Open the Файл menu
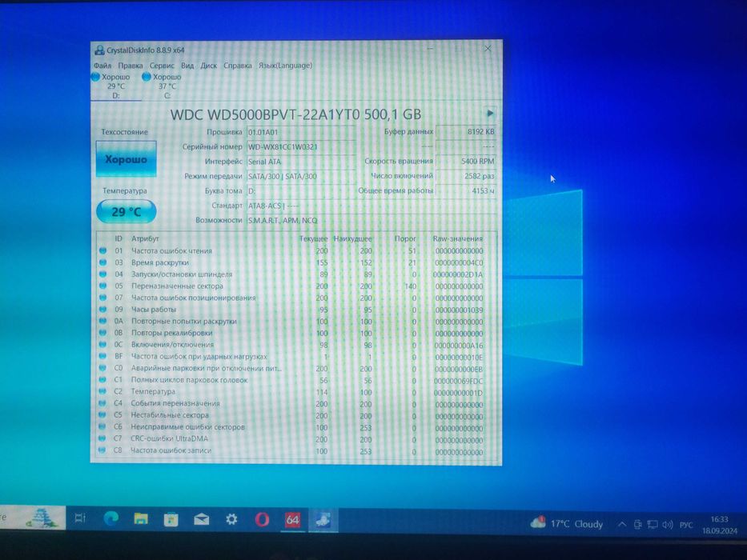Viewport: 747px width, 560px height. [x=102, y=66]
